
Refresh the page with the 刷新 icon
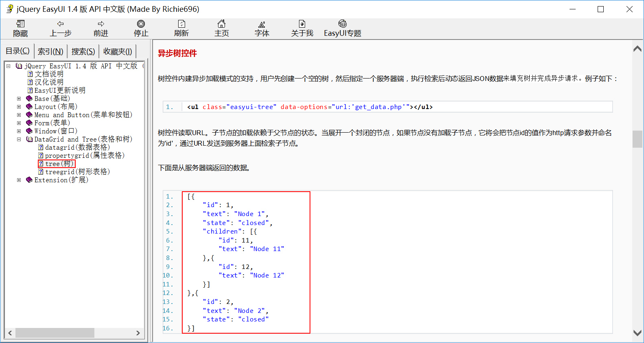[x=181, y=24]
